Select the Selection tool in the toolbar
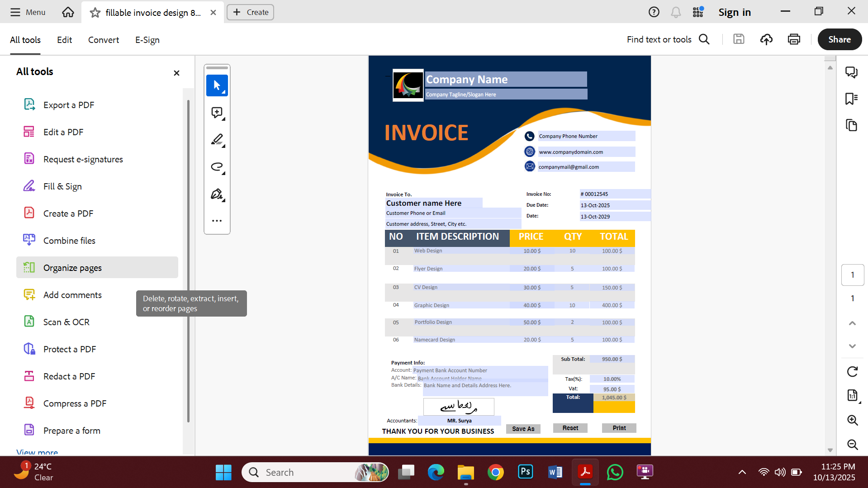The width and height of the screenshot is (868, 488). pyautogui.click(x=217, y=85)
